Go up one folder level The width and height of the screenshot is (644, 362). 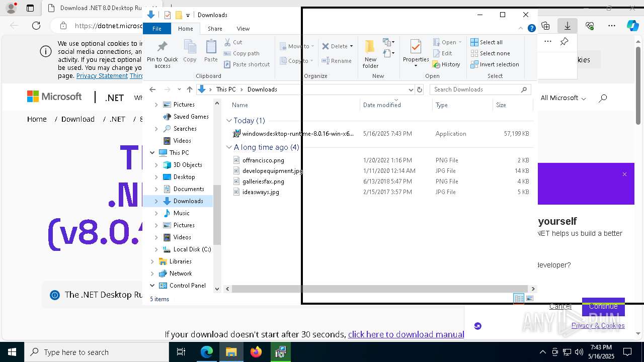click(189, 89)
